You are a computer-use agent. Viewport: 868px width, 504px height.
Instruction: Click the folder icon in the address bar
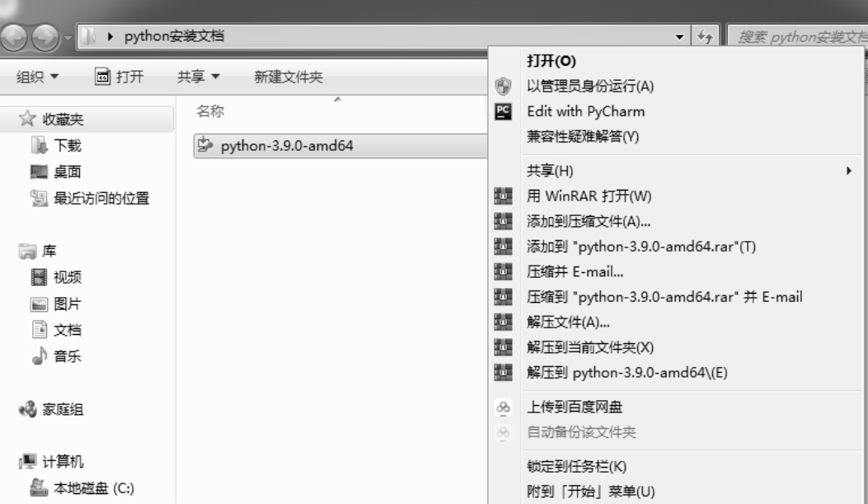click(88, 36)
